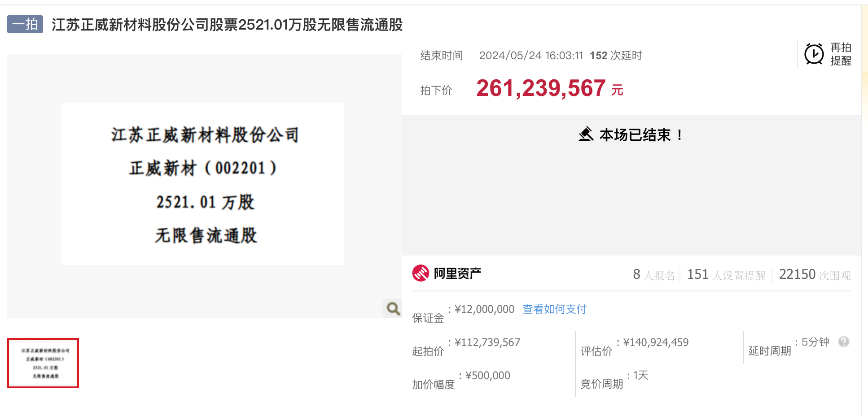Click the final price 261,239,567
This screenshot has height=416, width=868.
pyautogui.click(x=541, y=88)
